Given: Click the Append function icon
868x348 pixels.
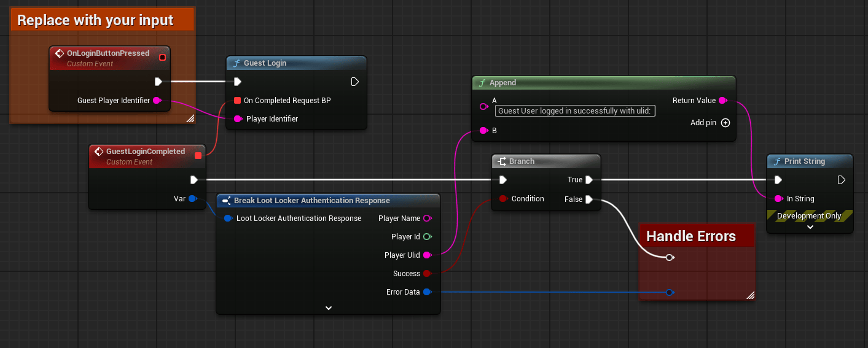Looking at the screenshot, I should coord(482,83).
